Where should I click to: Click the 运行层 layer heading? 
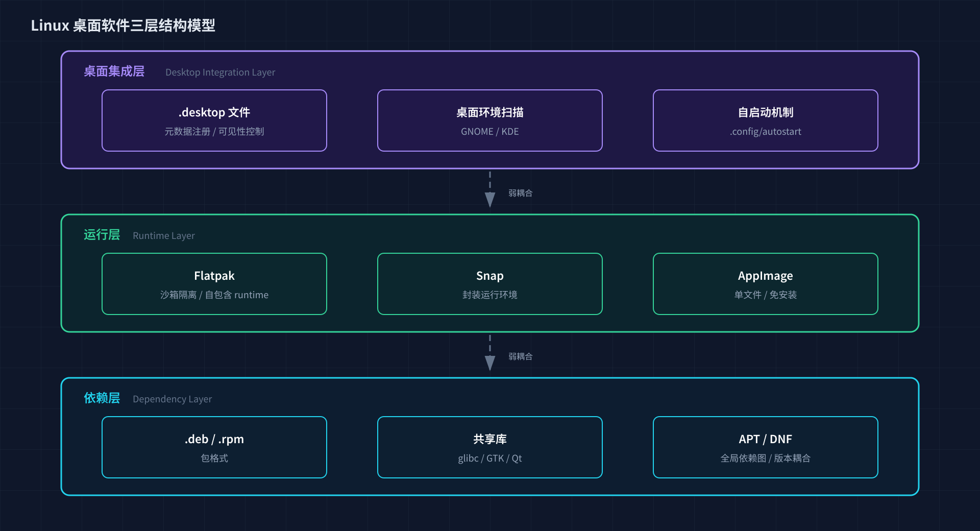pos(102,235)
